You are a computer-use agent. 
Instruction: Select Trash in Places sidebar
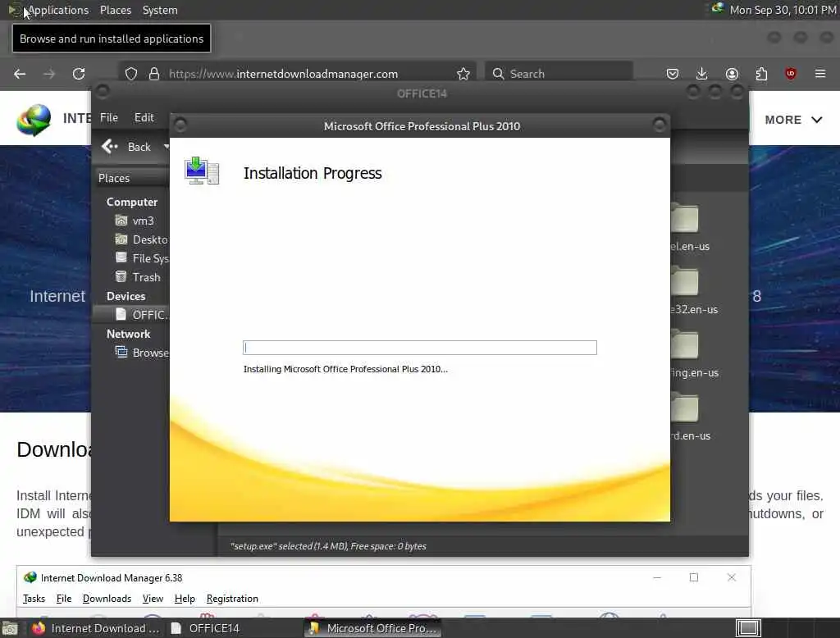click(138, 277)
